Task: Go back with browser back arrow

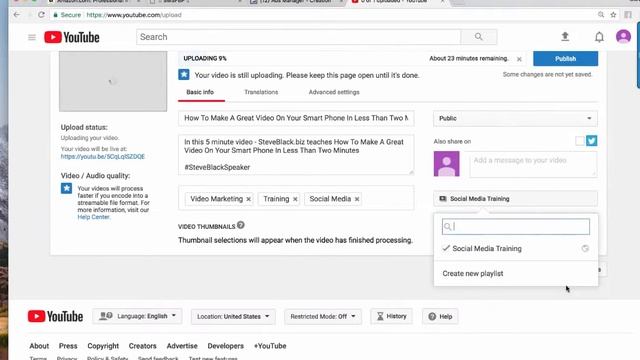Action: (16, 15)
